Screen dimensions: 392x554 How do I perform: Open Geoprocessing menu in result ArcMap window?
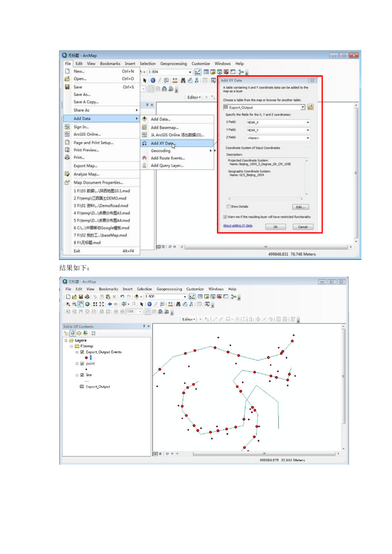[169, 289]
